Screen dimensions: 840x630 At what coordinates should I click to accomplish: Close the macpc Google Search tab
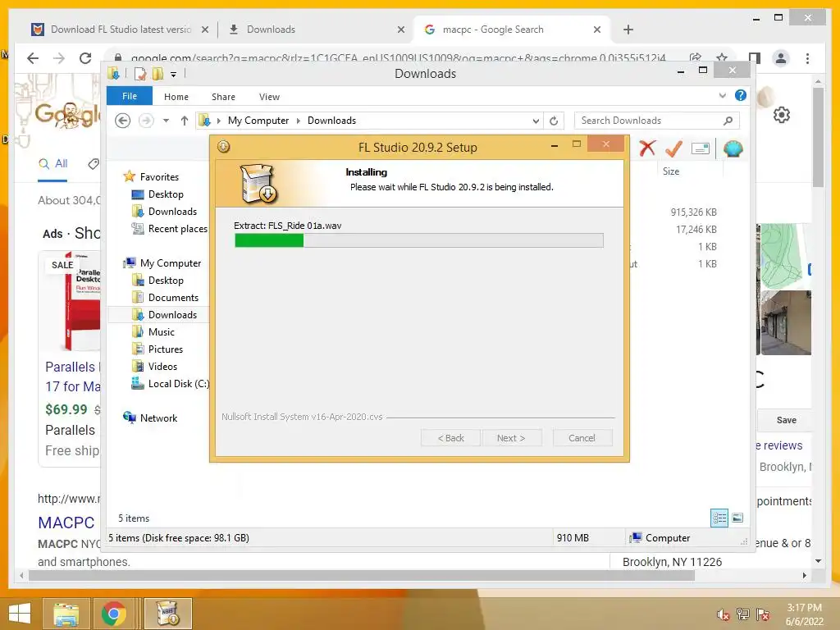(x=597, y=30)
